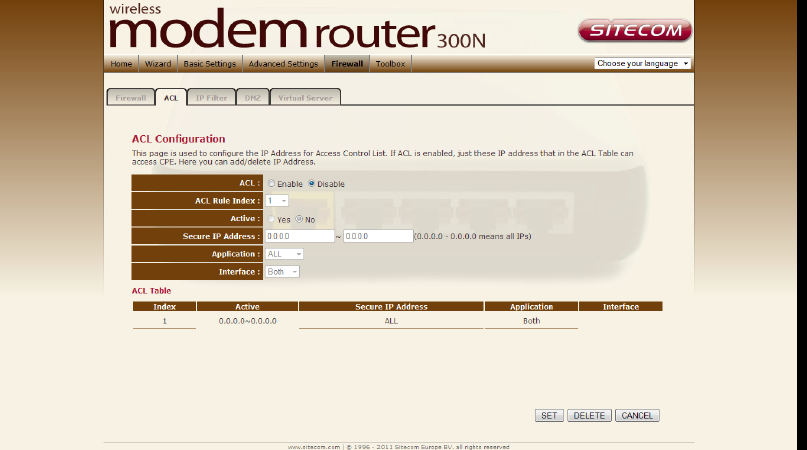Viewport: 807px width, 450px height.
Task: Click index value 1 in the ACL Table row
Action: 165,321
